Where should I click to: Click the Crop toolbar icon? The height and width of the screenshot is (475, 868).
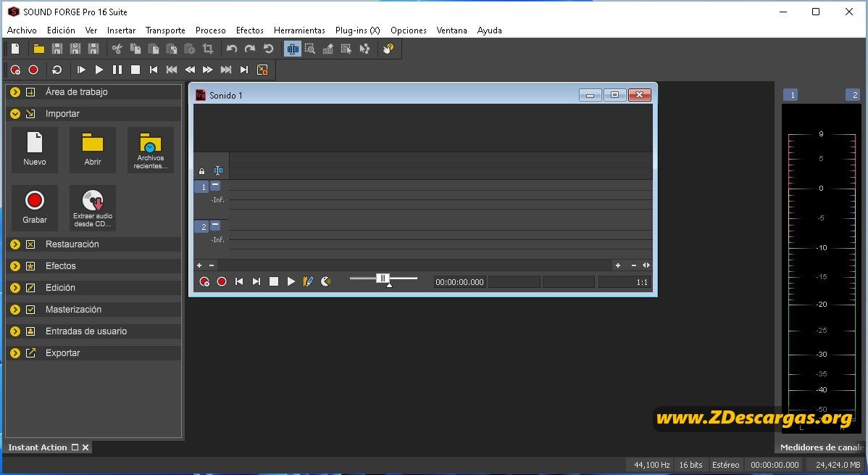[x=208, y=49]
